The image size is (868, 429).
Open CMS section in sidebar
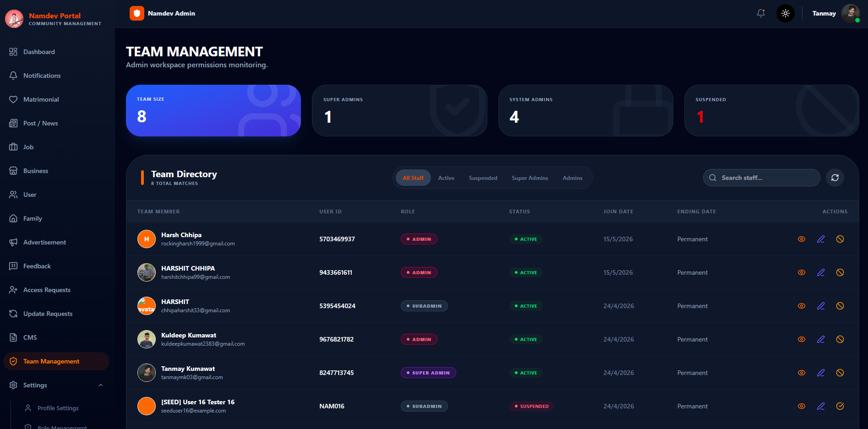(56, 337)
